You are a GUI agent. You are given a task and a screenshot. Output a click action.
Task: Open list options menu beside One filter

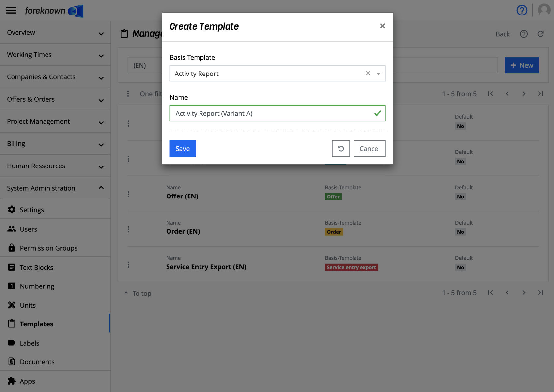pyautogui.click(x=128, y=94)
